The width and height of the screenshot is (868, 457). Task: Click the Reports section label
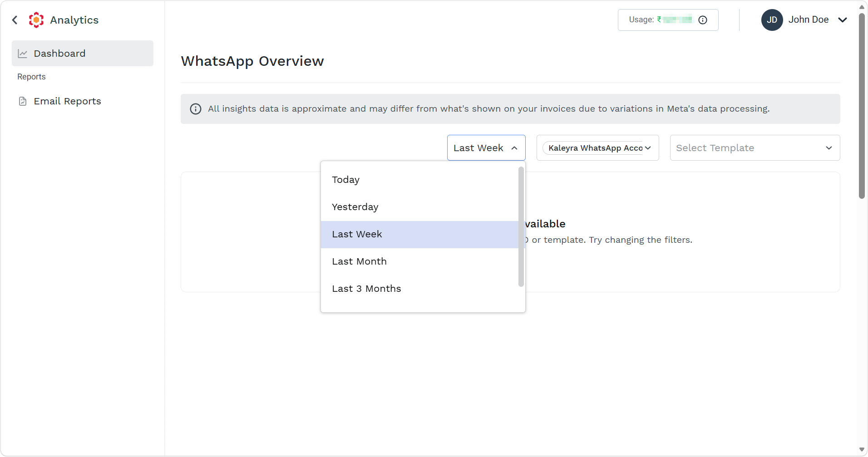[x=31, y=77]
